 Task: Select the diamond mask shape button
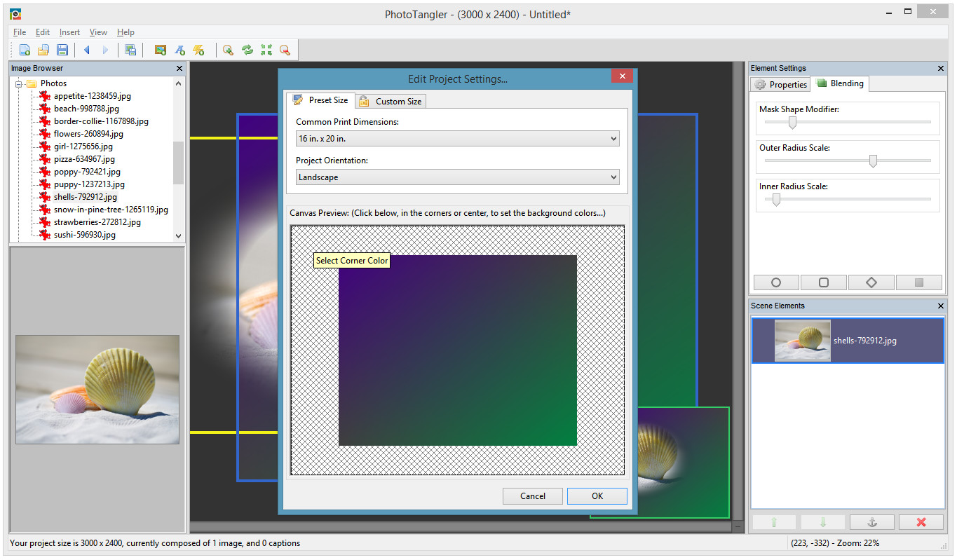[x=871, y=282]
